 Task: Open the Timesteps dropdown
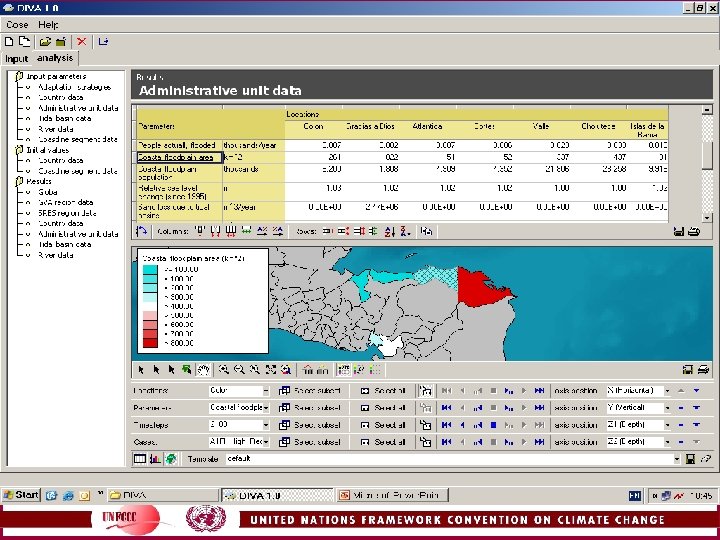266,425
